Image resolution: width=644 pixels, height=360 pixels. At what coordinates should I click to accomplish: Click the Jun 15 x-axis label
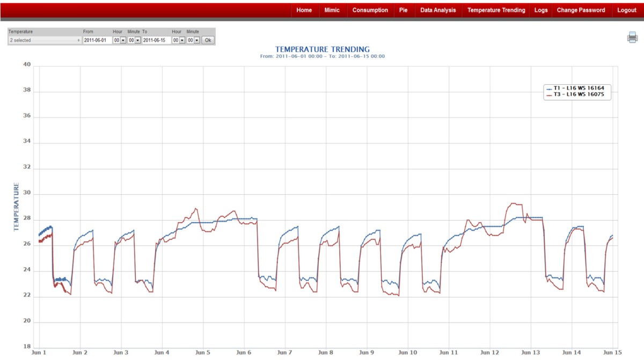pyautogui.click(x=612, y=353)
